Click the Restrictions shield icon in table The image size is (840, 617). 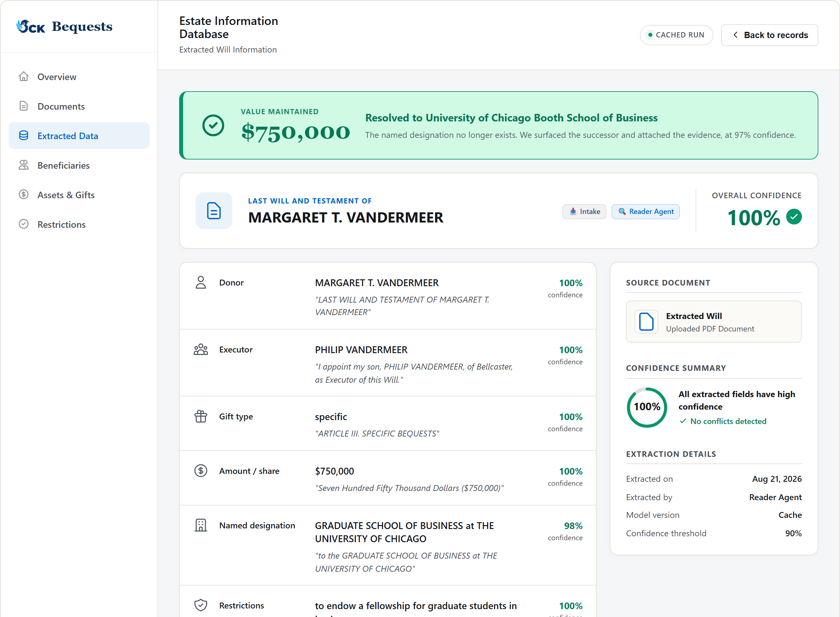click(x=201, y=605)
